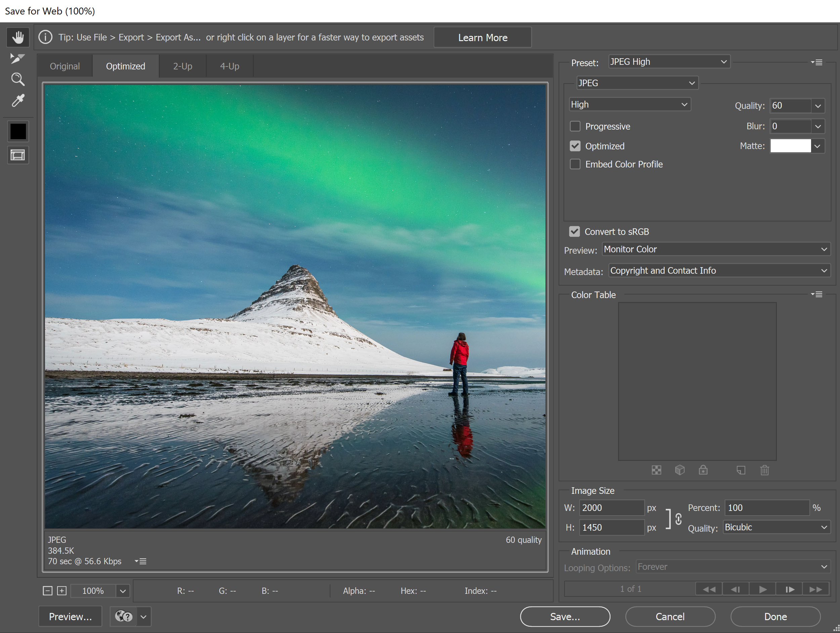
Task: Select the Zoom tool
Action: [17, 79]
